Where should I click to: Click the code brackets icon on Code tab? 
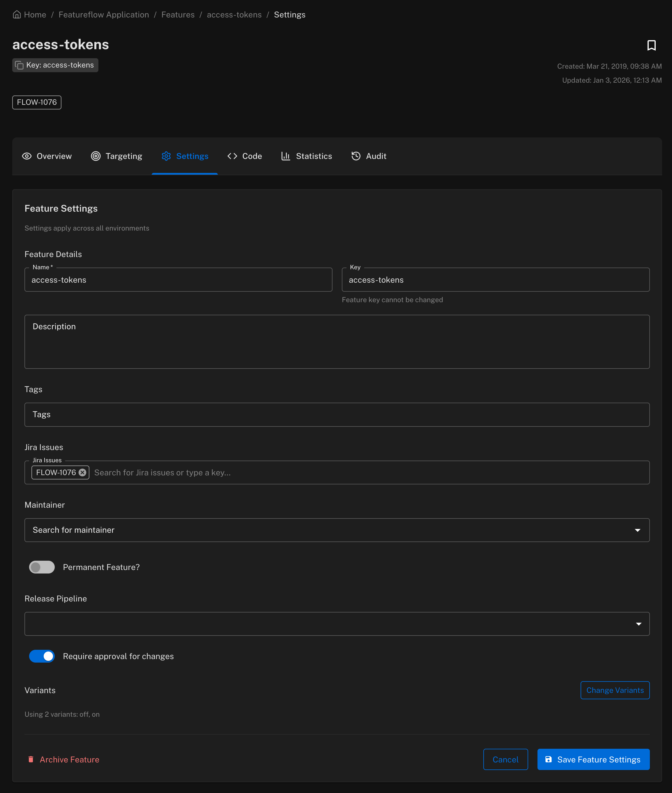[232, 156]
